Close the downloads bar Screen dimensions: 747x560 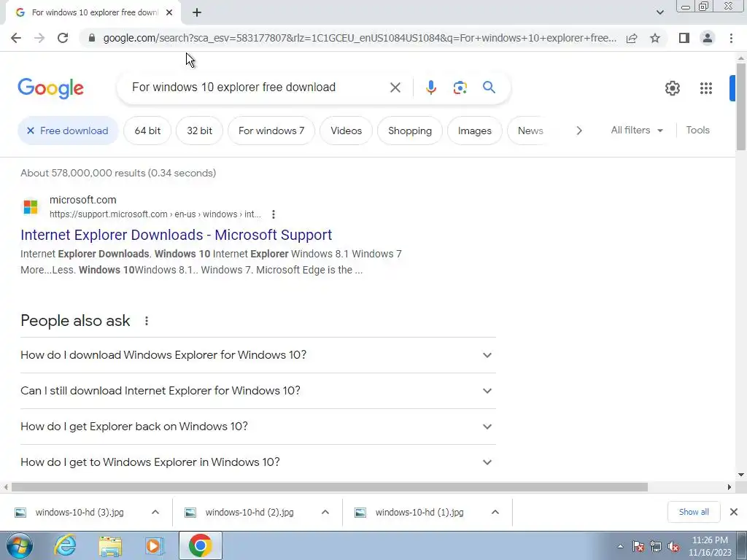pyautogui.click(x=734, y=512)
